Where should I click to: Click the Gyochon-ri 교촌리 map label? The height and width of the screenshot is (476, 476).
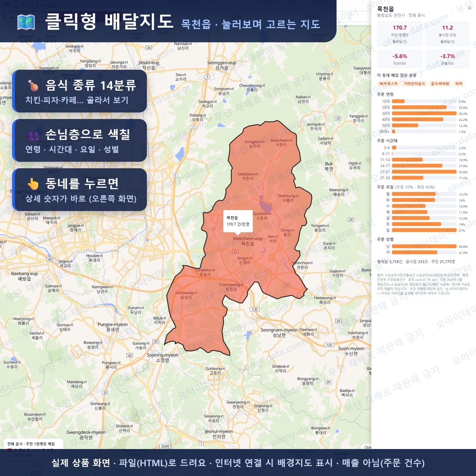(x=262, y=216)
